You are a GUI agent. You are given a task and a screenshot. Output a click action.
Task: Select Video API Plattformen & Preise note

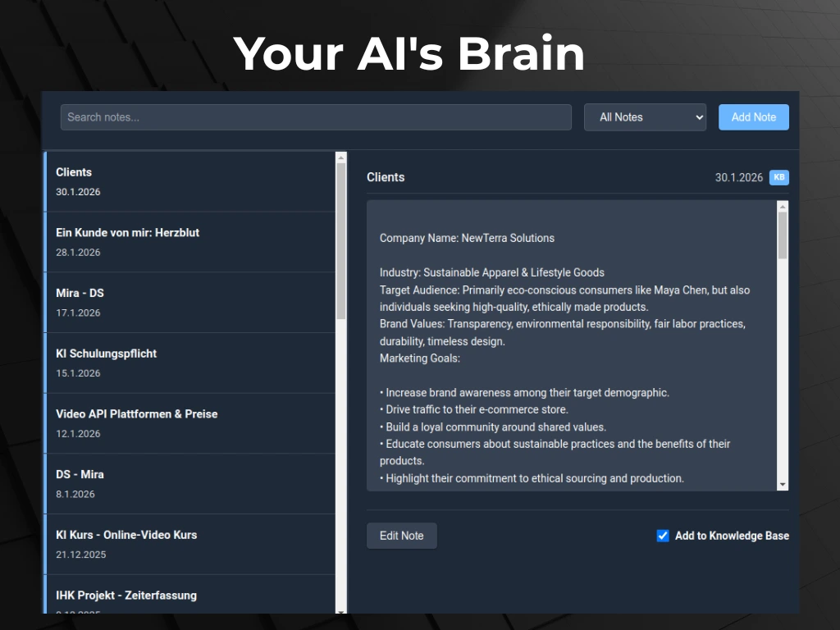pos(189,422)
